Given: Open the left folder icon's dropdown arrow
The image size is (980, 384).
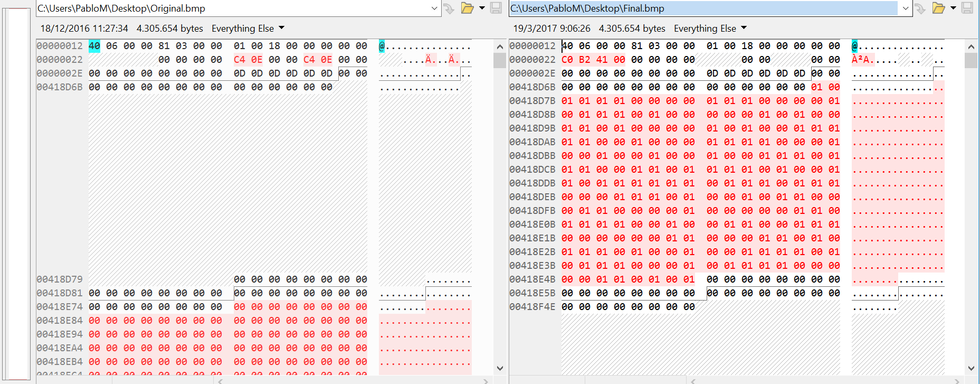Looking at the screenshot, I should click(x=481, y=8).
